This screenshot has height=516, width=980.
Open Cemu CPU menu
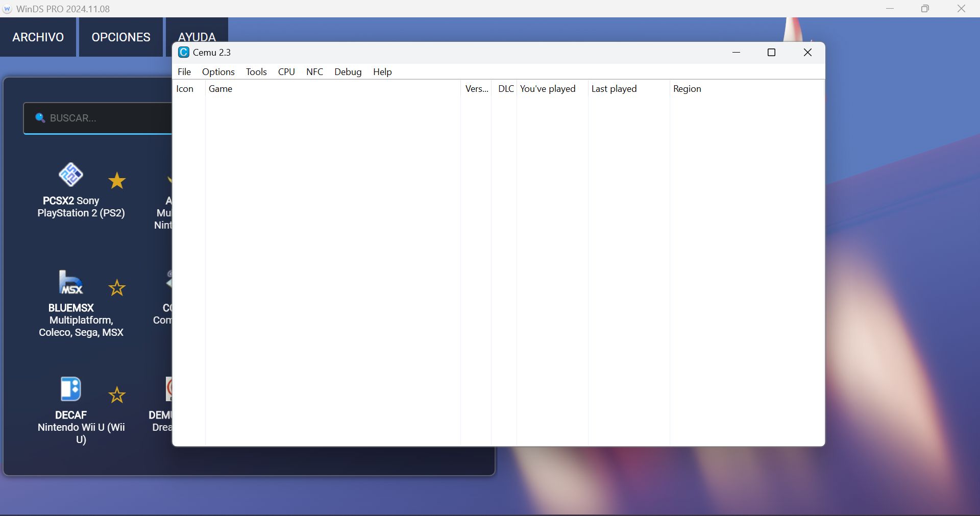click(x=286, y=72)
